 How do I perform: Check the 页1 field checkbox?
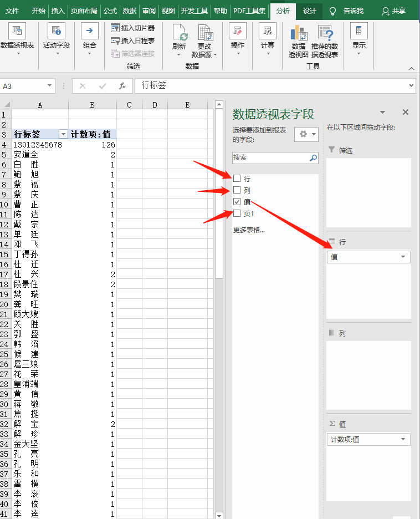tap(237, 213)
